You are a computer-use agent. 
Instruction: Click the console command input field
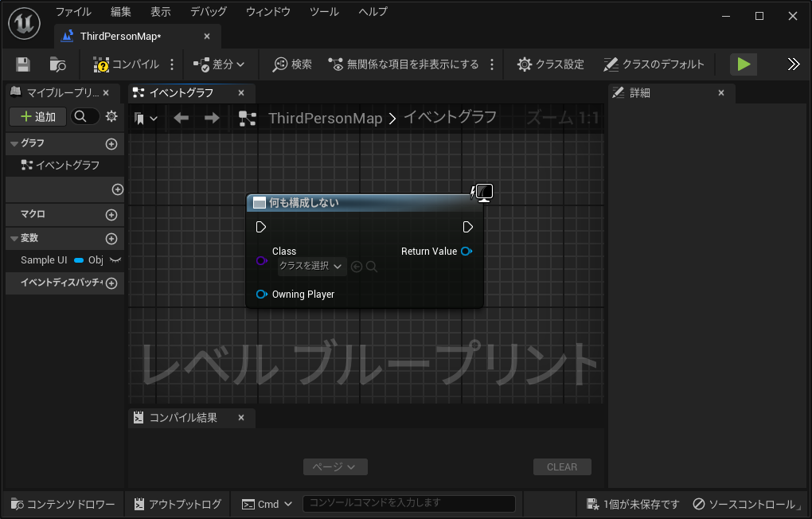tap(409, 503)
